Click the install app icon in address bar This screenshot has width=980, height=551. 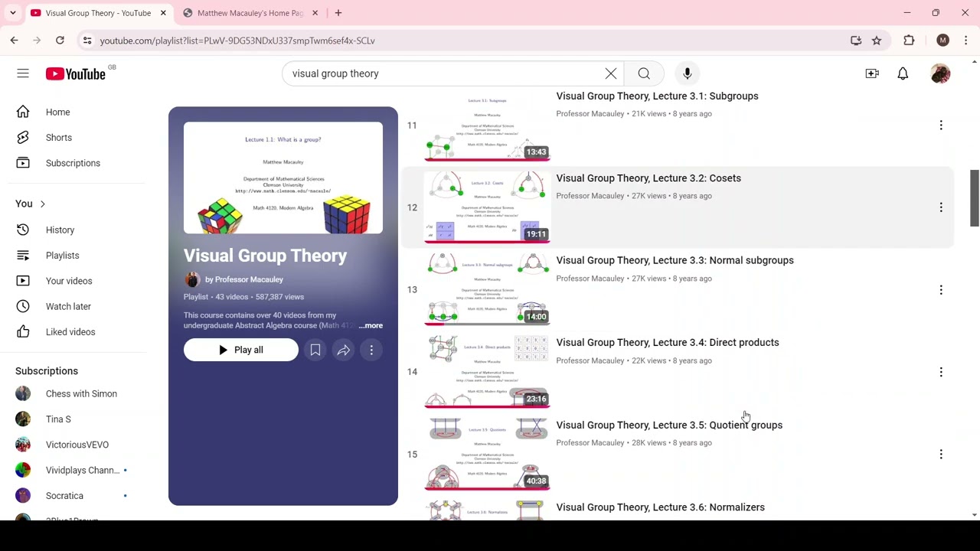[x=856, y=41]
